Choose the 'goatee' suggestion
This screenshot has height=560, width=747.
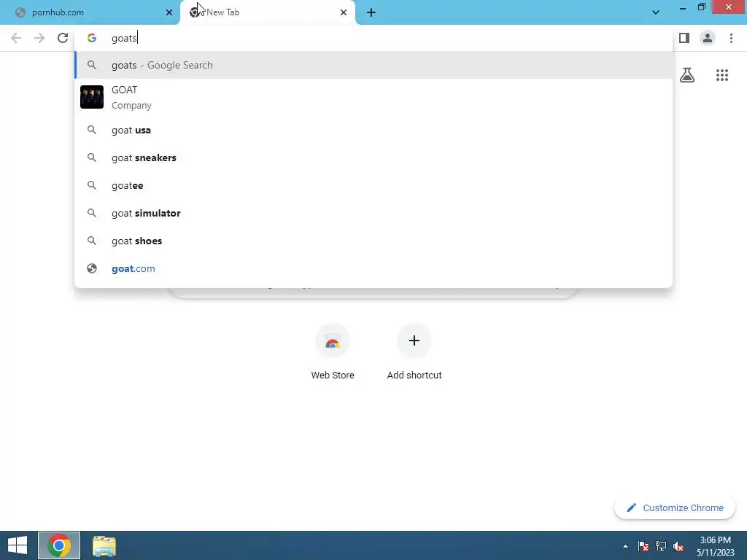click(373, 185)
